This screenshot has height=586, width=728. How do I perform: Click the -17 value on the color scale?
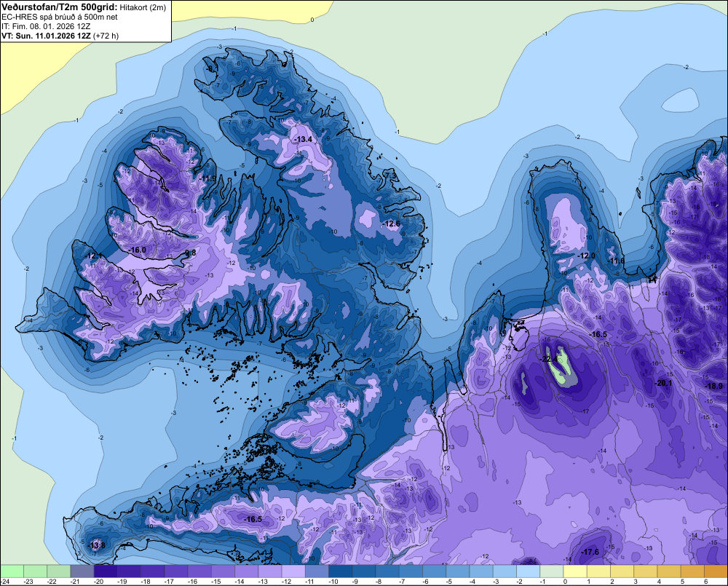169,582
